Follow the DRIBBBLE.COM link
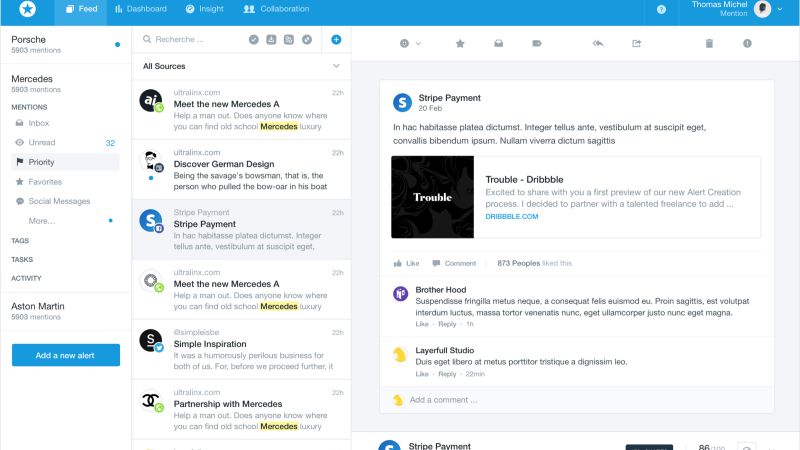 pos(512,216)
